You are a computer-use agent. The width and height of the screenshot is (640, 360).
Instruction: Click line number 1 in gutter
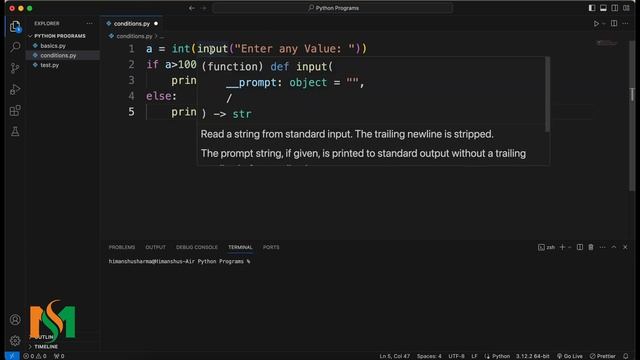point(131,49)
